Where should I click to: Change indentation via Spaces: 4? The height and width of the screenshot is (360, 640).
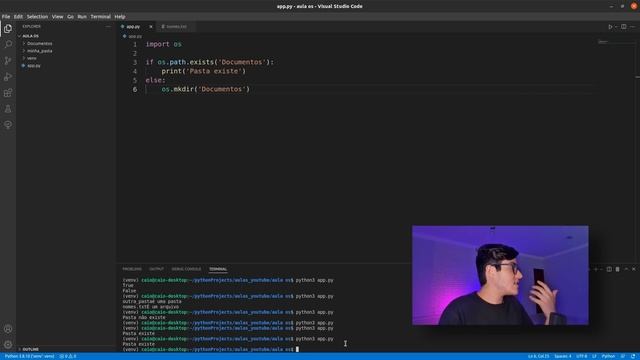coord(562,356)
